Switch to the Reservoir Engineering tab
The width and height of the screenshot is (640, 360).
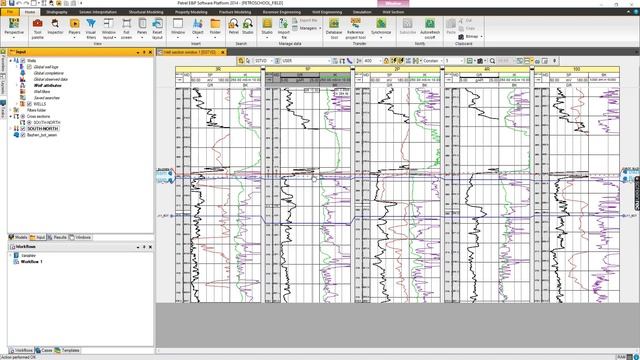coord(282,12)
